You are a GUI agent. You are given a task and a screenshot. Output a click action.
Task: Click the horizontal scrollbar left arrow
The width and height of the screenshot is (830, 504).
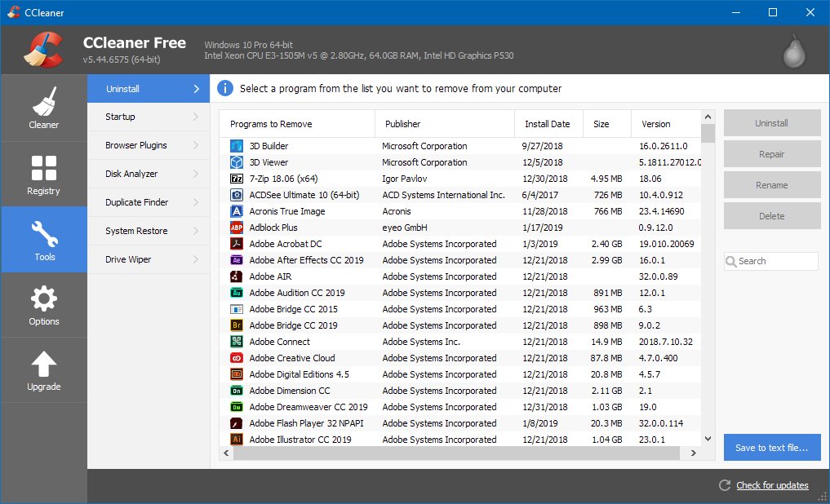tap(227, 453)
